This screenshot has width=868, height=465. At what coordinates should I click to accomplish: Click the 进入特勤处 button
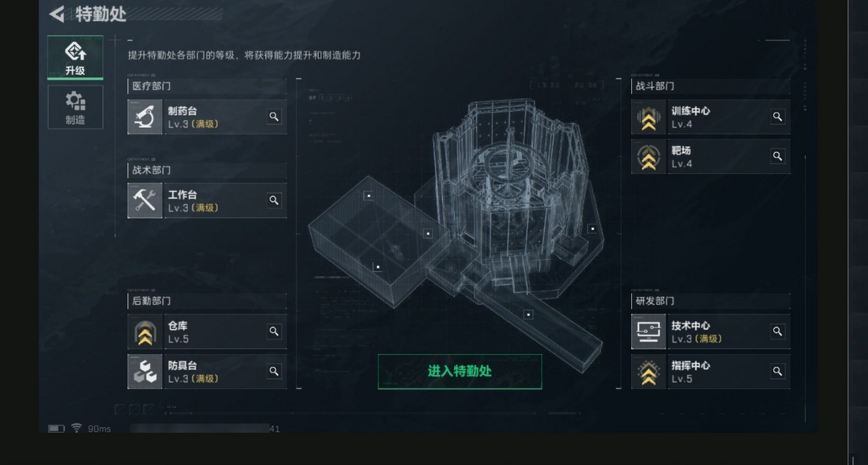460,372
